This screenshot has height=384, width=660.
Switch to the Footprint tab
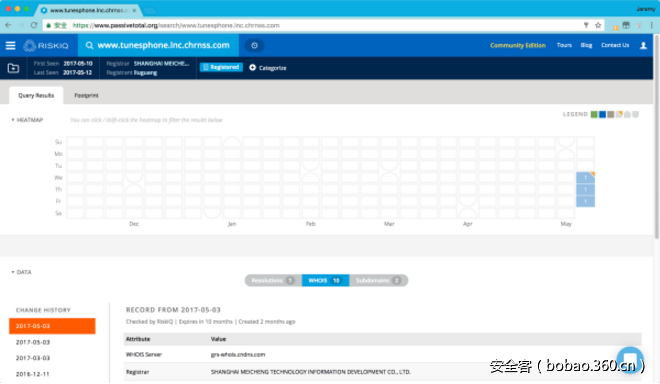point(86,96)
